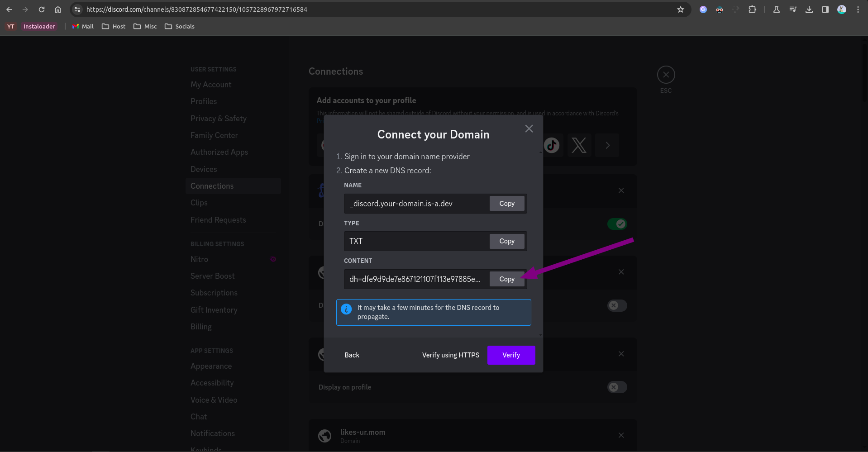
Task: Open the browser extensions puzzle icon
Action: click(752, 10)
